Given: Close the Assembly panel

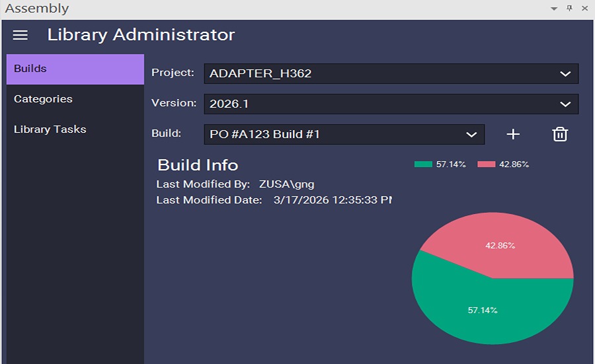Looking at the screenshot, I should click(584, 9).
